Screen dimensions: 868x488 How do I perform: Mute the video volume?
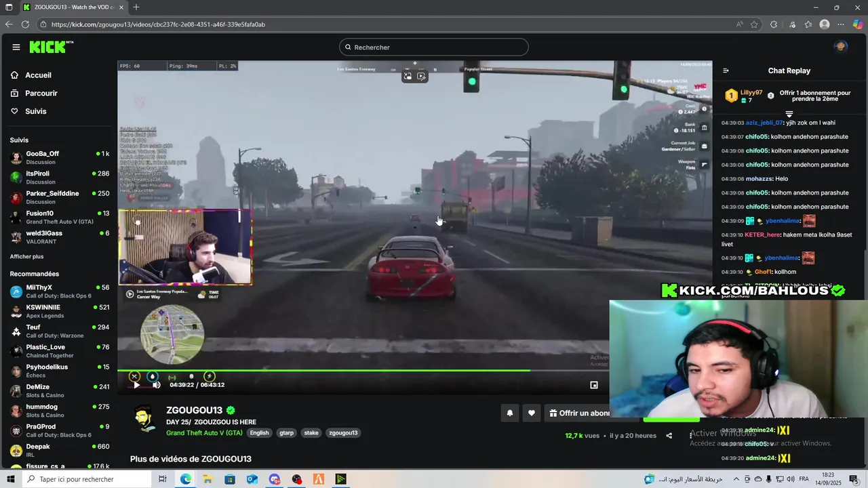(x=156, y=385)
